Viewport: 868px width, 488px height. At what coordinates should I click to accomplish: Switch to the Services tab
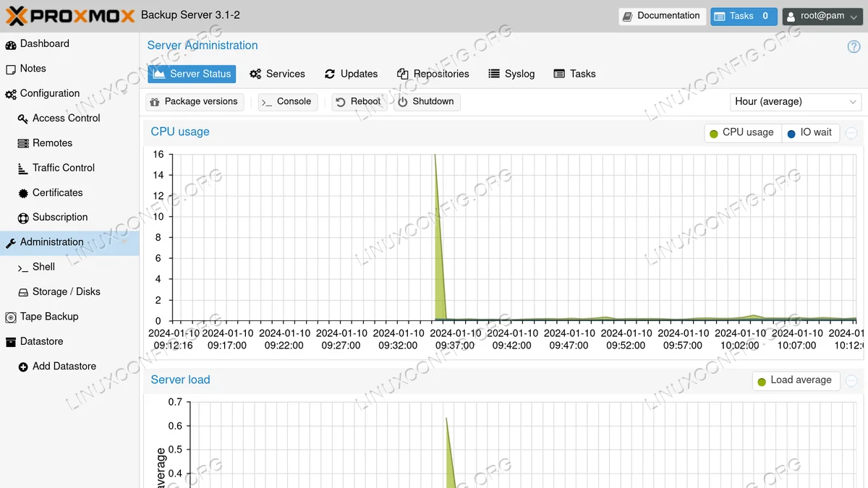click(278, 74)
